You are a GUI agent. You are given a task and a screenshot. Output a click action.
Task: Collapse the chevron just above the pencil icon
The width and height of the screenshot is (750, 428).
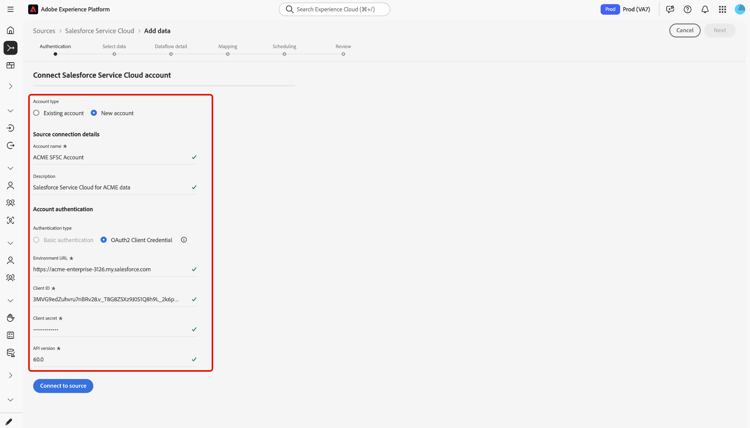[x=10, y=400]
